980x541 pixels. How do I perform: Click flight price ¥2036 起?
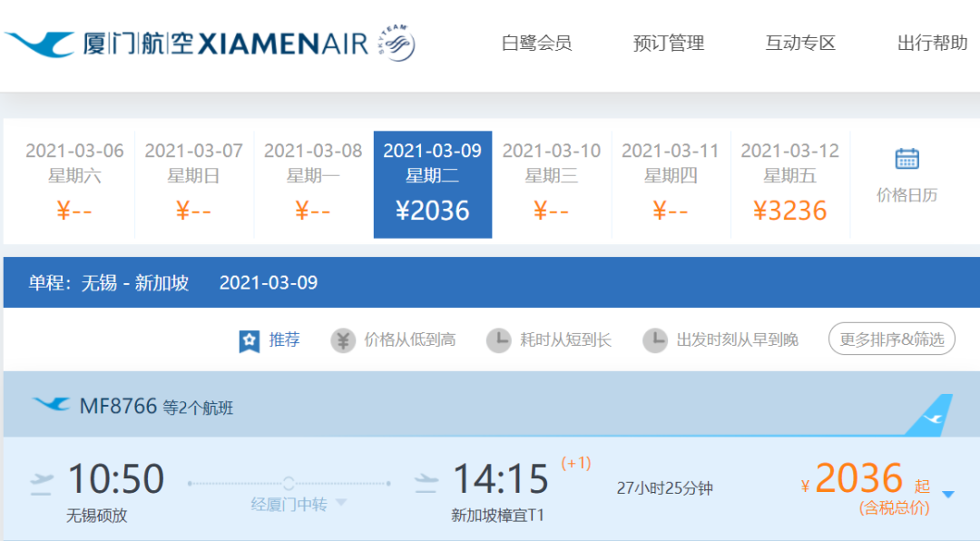pyautogui.click(x=866, y=479)
